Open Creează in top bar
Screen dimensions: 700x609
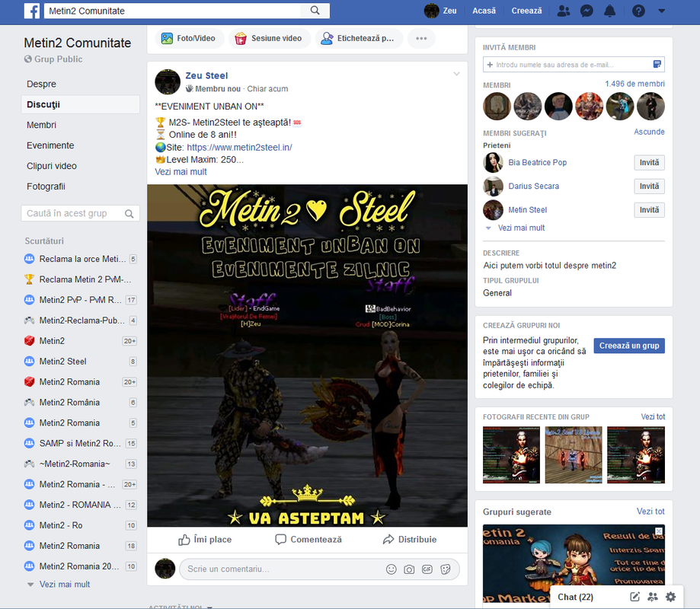pyautogui.click(x=526, y=11)
